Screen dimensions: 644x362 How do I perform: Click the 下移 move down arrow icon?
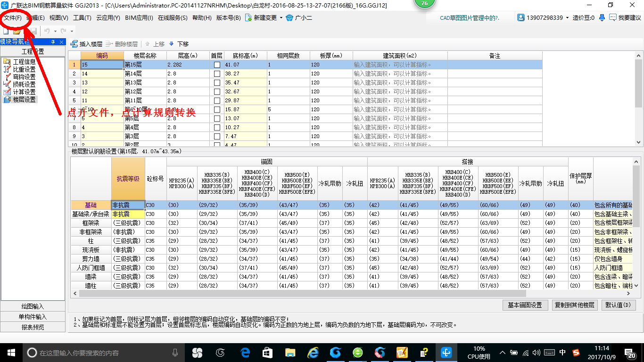(172, 44)
